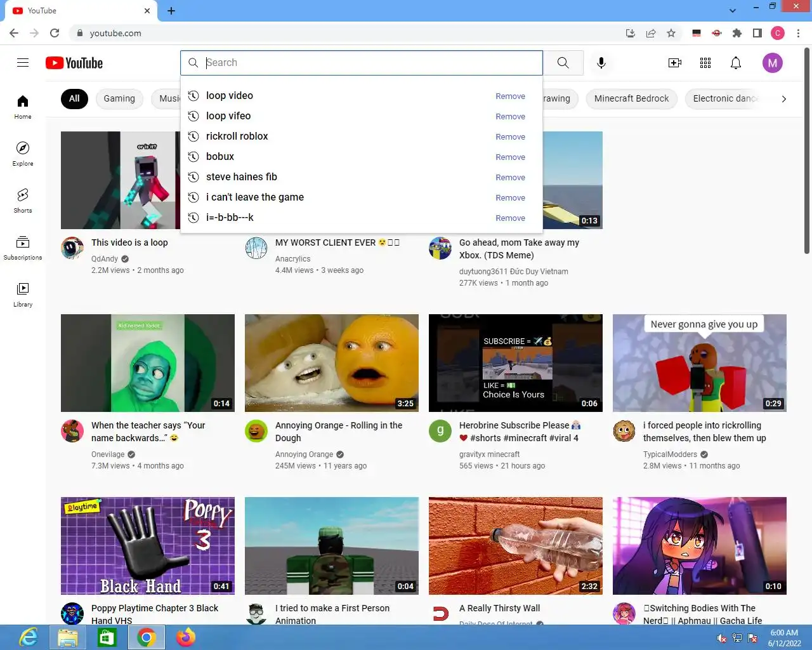Open Firefox from taskbar
Viewport: 812px width, 650px height.
[x=186, y=637]
